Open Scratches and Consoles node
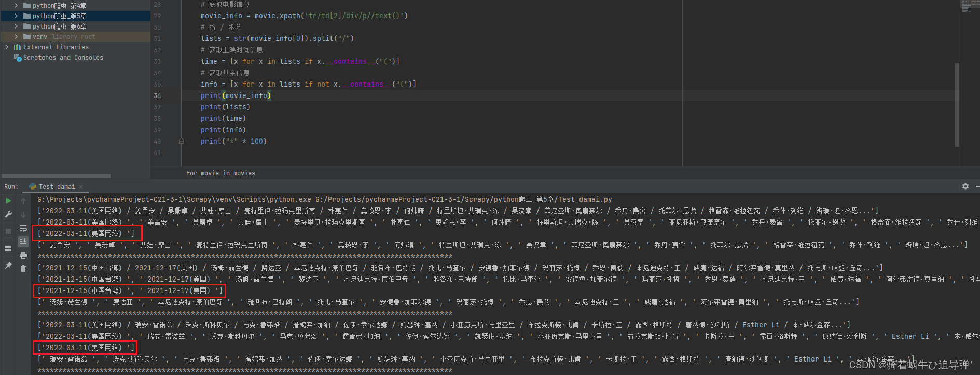Screen dimensions: 980x375 63,58
